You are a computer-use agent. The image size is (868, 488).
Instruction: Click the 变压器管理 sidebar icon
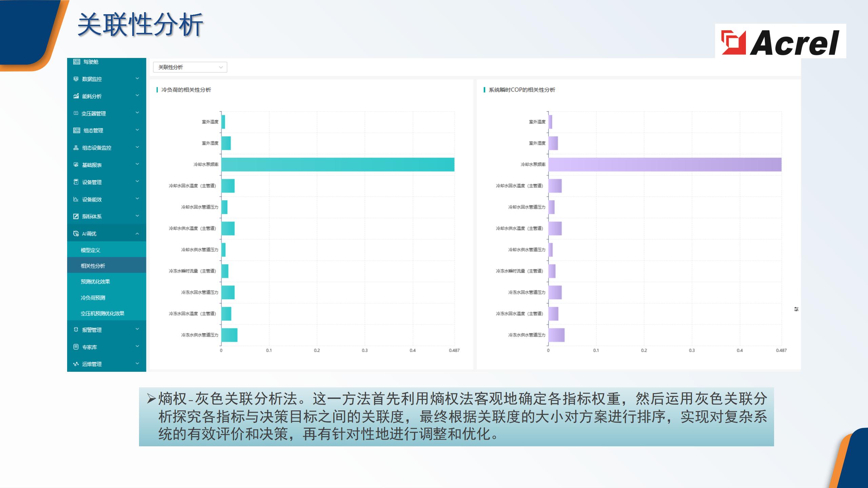pyautogui.click(x=76, y=113)
